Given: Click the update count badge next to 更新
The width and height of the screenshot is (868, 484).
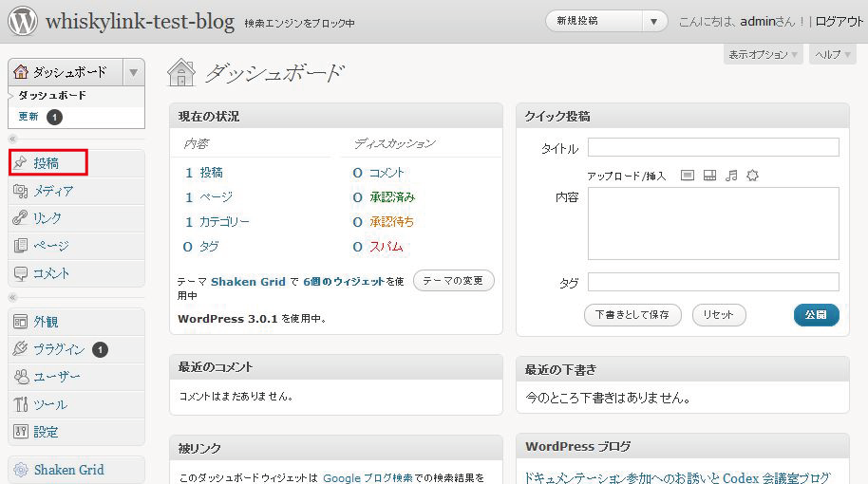Looking at the screenshot, I should coord(54,117).
